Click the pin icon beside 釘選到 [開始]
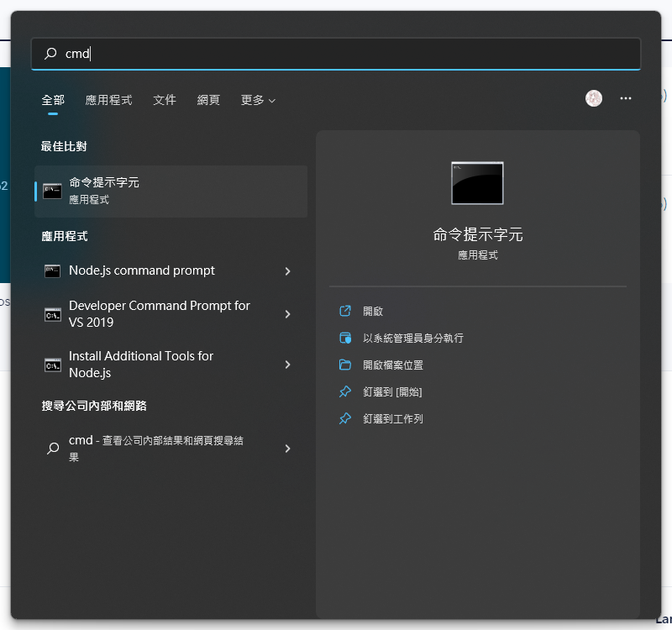The height and width of the screenshot is (630, 672). coord(345,391)
